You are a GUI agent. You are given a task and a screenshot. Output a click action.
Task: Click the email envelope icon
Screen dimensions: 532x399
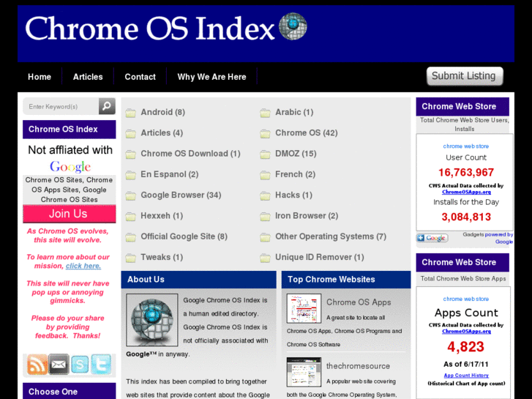(59, 365)
